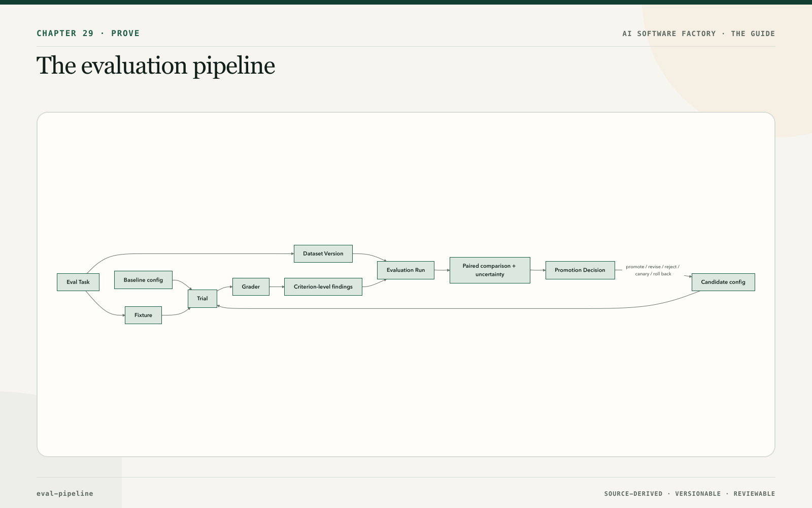
Task: Select the Evaluation Run node
Action: [x=405, y=270]
